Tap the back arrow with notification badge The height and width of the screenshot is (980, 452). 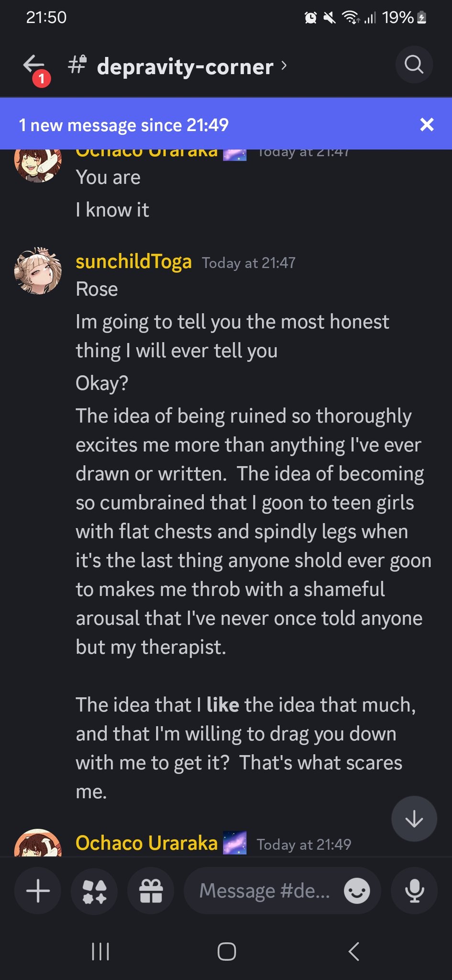(x=34, y=66)
